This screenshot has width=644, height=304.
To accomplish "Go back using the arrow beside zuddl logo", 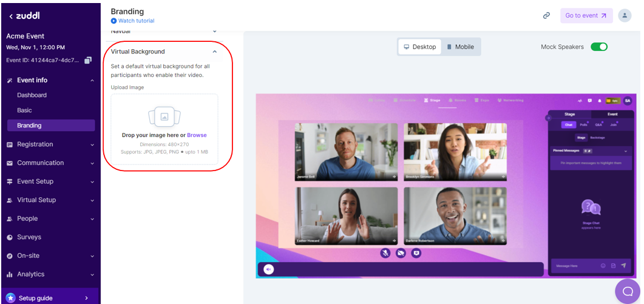I will pyautogui.click(x=11, y=16).
